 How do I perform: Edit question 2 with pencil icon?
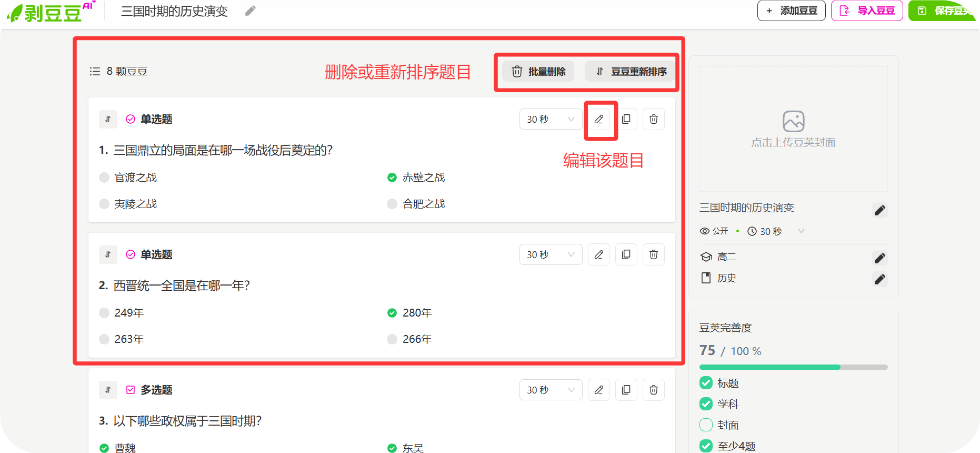tap(599, 254)
